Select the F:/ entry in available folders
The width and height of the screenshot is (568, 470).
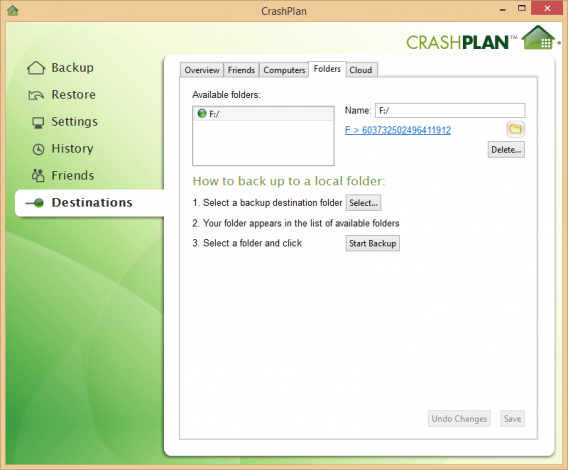(263, 114)
